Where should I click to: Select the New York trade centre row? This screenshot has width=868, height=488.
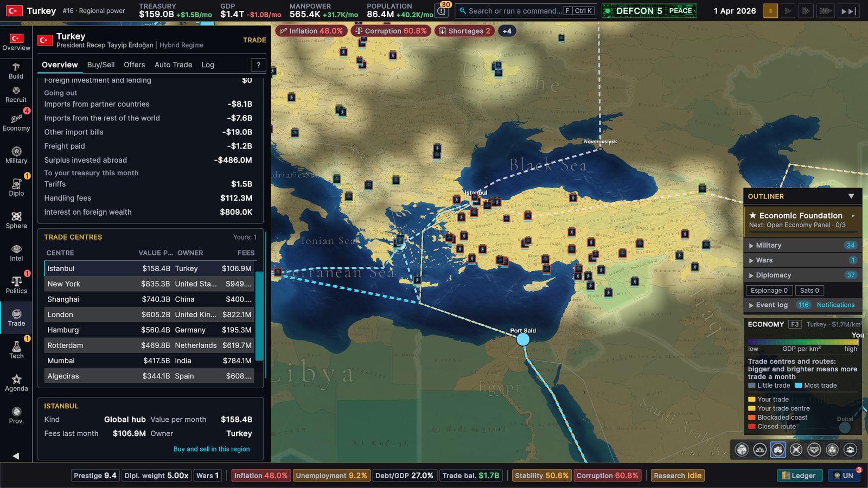point(149,284)
